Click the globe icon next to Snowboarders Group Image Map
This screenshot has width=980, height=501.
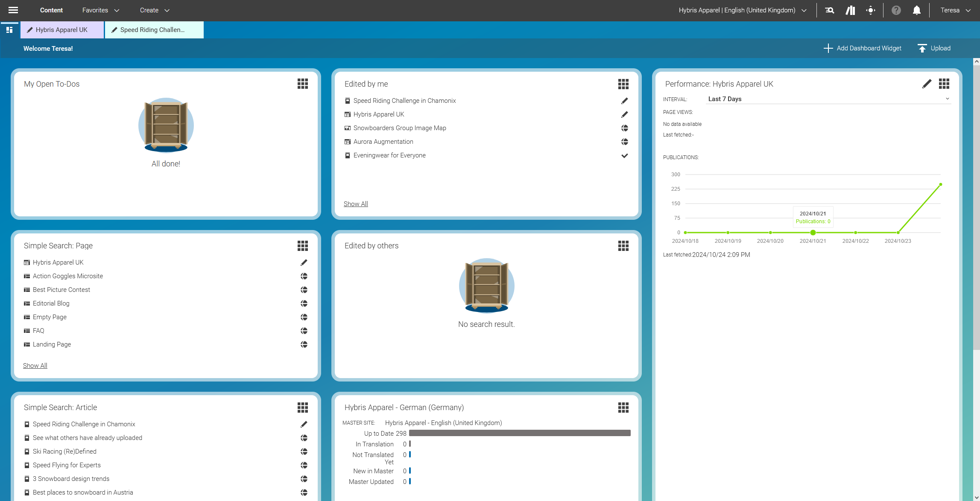pyautogui.click(x=625, y=128)
